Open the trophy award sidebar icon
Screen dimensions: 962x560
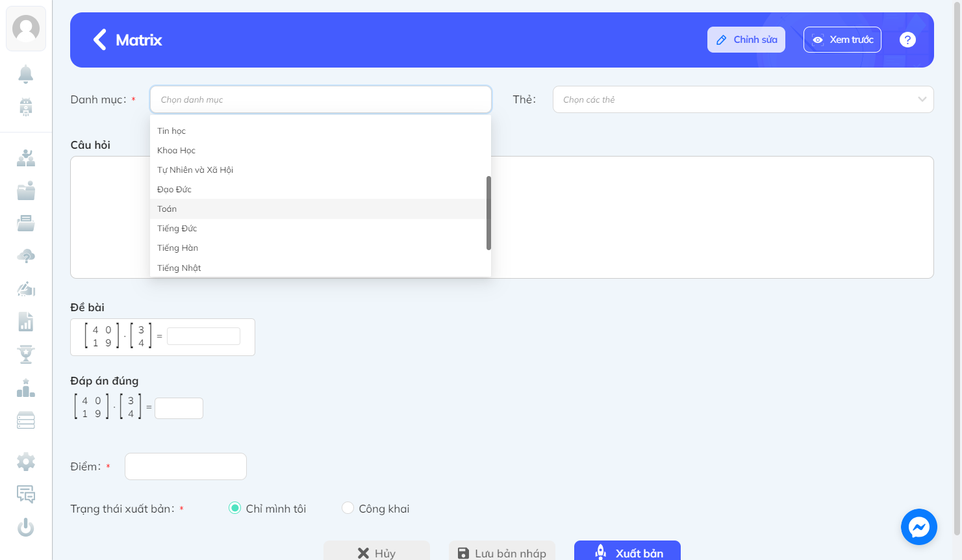point(26,354)
